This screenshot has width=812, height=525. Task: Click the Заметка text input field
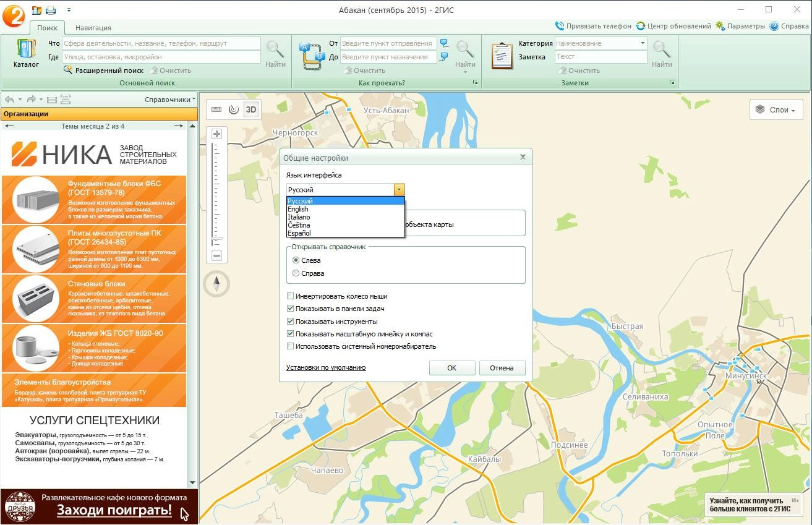600,57
